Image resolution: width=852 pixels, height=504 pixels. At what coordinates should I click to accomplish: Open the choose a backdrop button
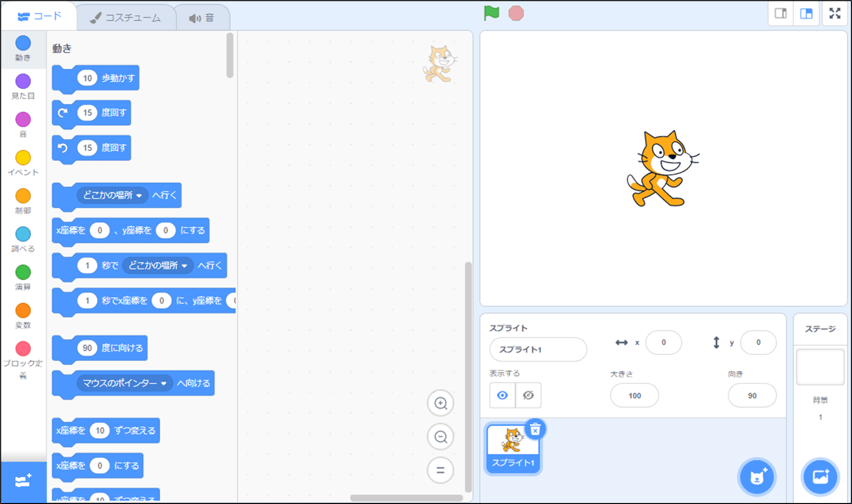820,476
